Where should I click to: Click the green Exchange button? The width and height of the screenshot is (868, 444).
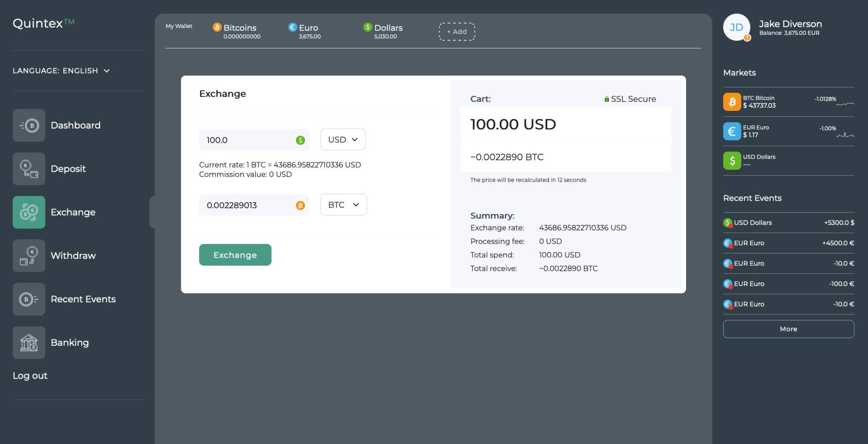(235, 255)
